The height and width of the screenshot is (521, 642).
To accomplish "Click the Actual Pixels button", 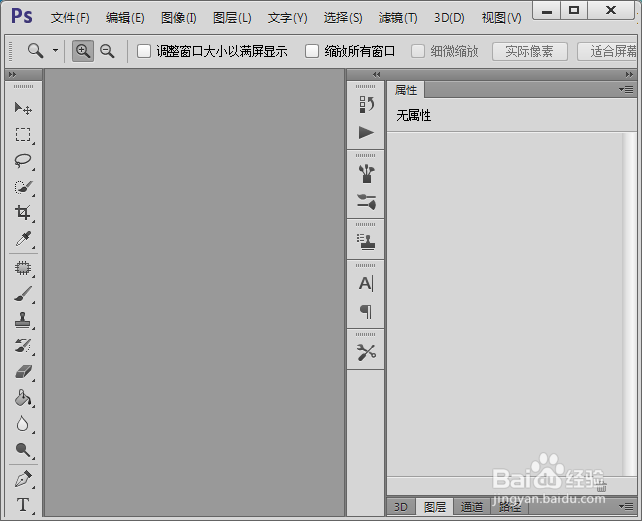I will pyautogui.click(x=530, y=52).
